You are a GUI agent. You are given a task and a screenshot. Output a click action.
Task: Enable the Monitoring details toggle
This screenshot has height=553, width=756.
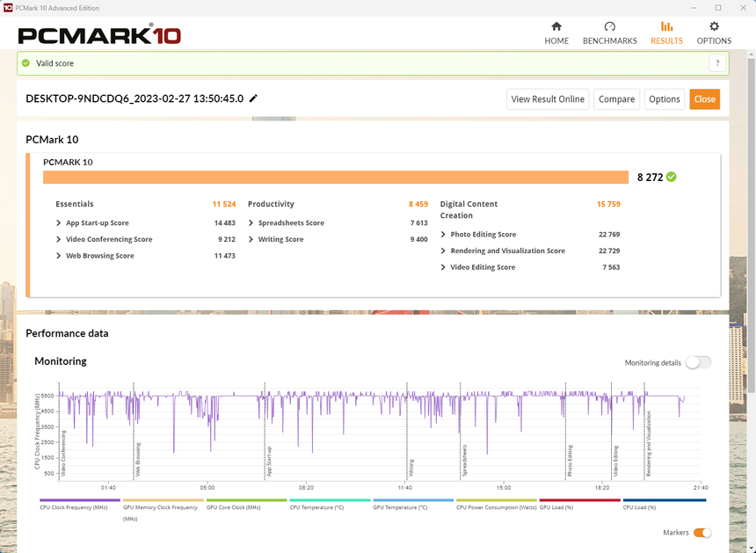pos(698,362)
